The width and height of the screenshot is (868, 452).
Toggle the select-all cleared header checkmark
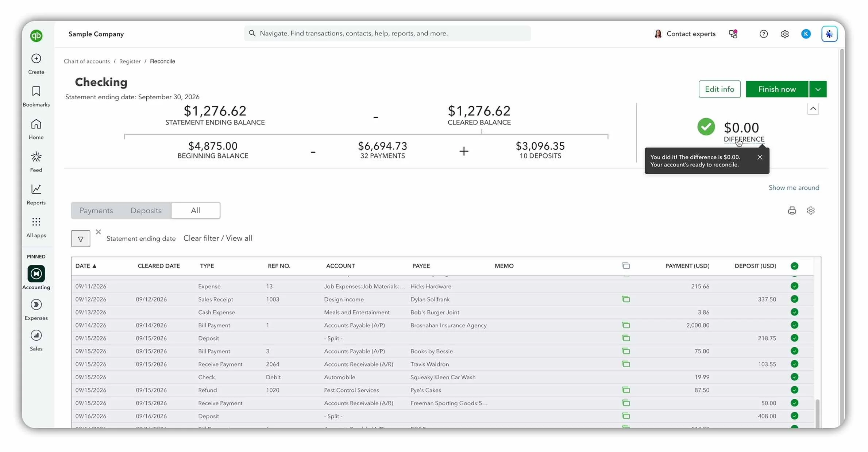pyautogui.click(x=794, y=266)
